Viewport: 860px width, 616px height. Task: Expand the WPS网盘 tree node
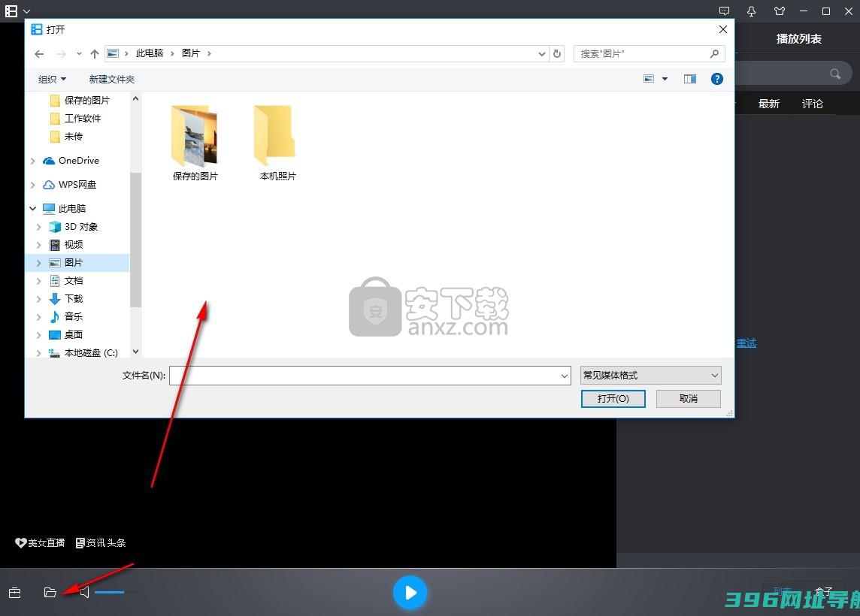32,185
